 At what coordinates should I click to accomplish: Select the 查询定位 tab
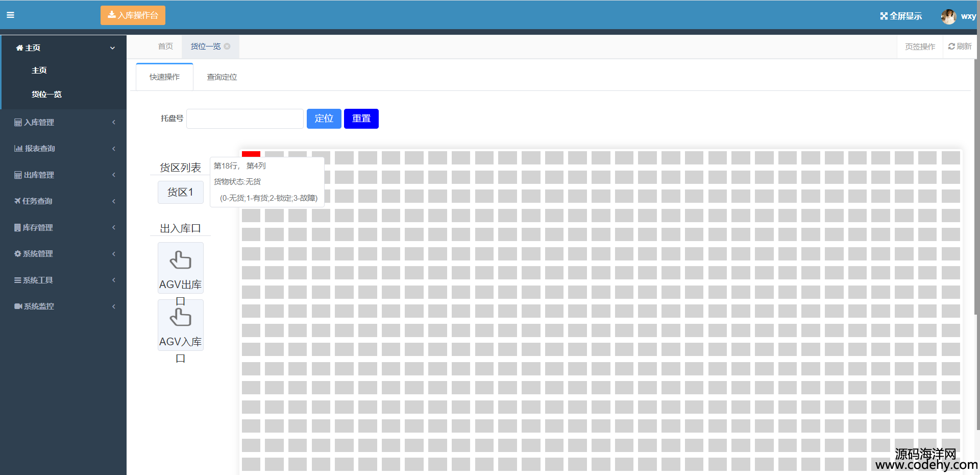(x=222, y=77)
